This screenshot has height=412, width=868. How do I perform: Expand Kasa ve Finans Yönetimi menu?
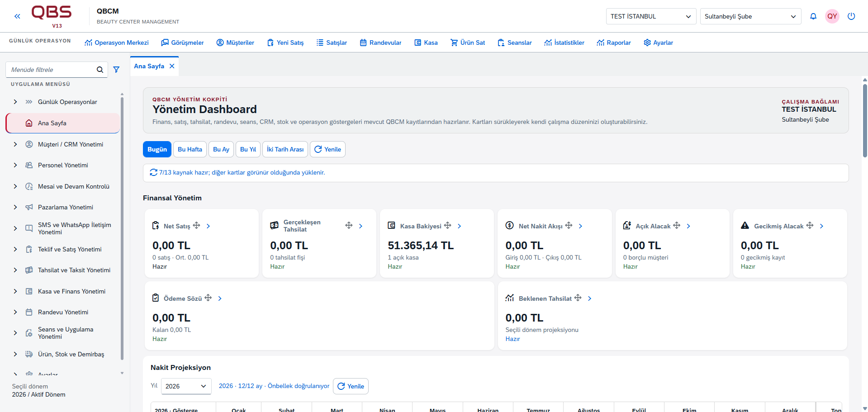pyautogui.click(x=15, y=291)
